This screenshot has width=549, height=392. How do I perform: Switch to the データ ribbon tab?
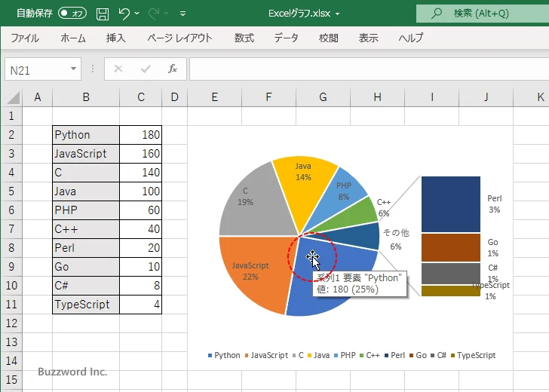tap(286, 38)
